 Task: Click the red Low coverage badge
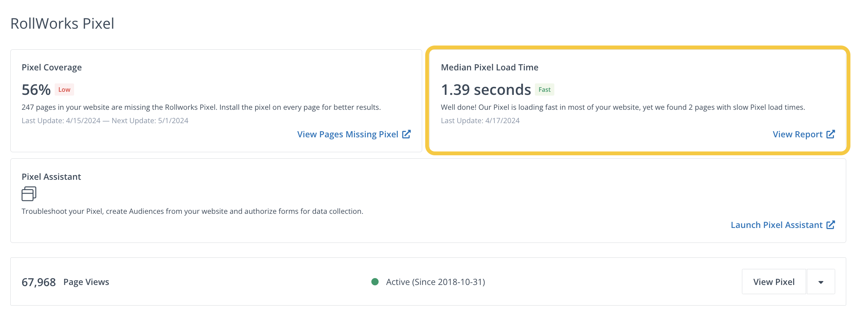64,90
